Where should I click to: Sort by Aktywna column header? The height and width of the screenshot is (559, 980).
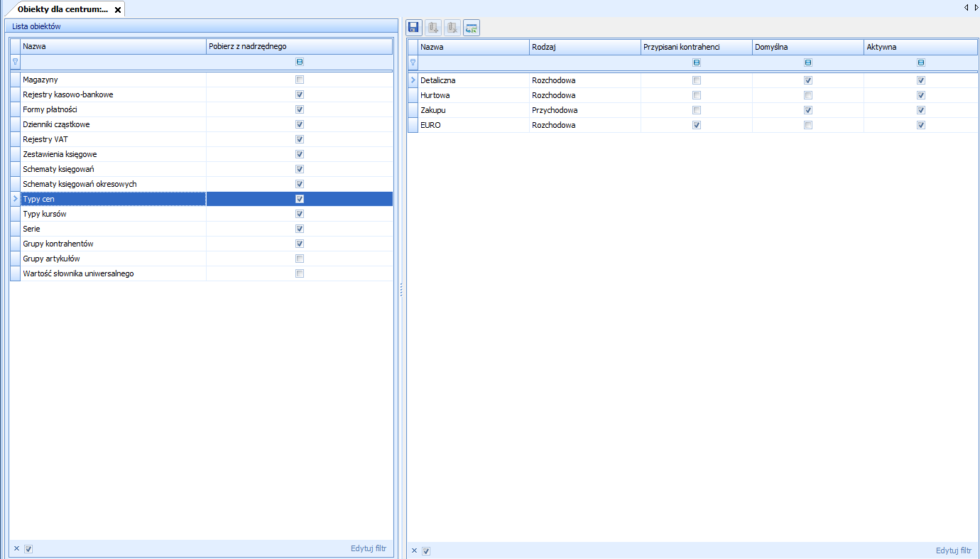921,47
